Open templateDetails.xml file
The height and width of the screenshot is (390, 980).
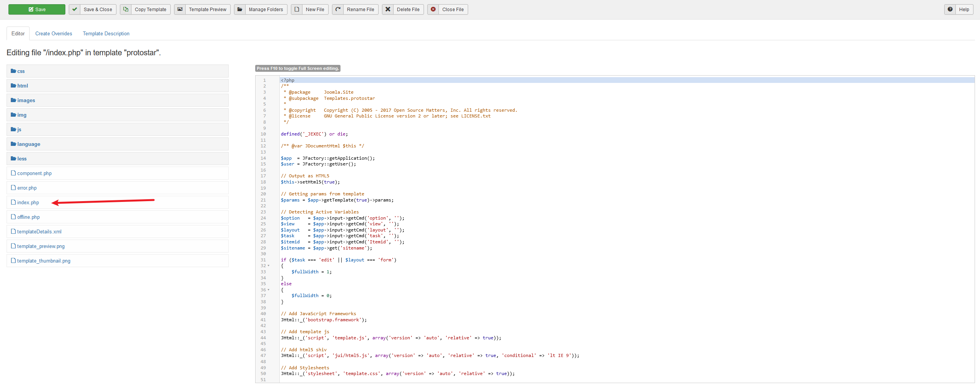pyautogui.click(x=118, y=231)
